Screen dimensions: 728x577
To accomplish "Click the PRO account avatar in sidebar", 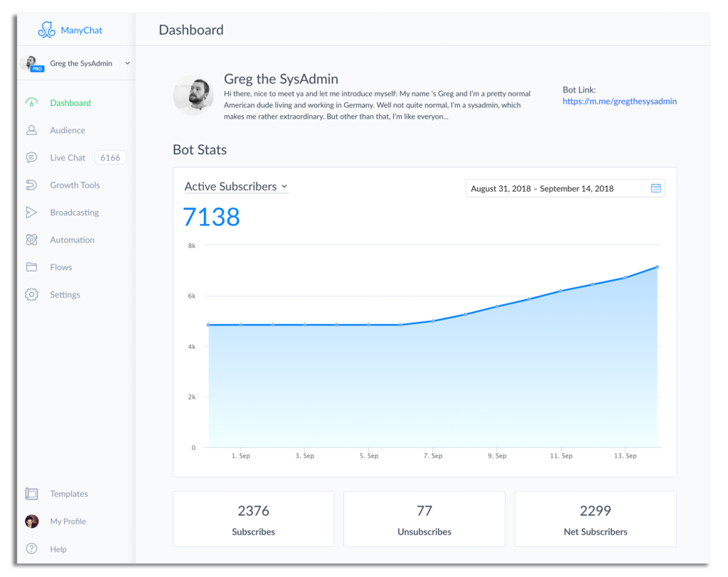I will click(x=31, y=63).
